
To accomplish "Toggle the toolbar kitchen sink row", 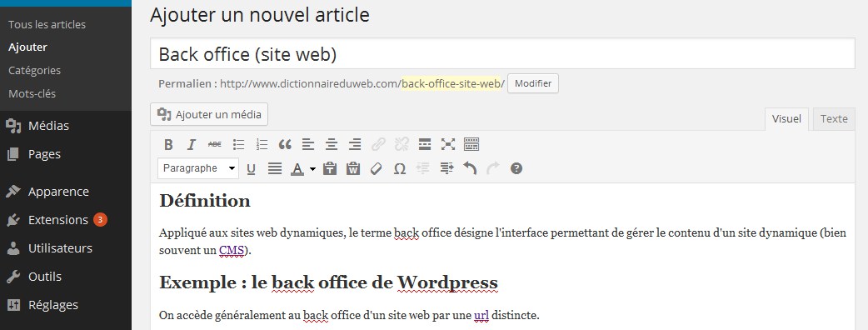I will tap(471, 145).
